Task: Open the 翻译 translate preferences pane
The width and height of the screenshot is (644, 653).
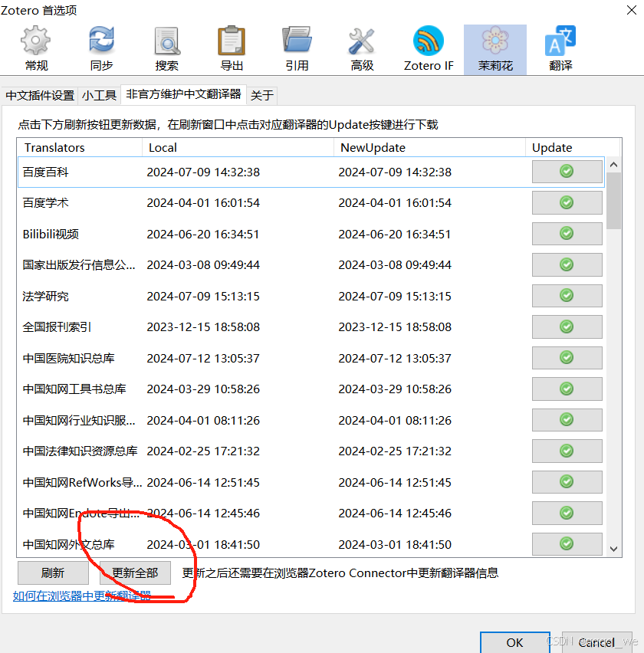Action: pyautogui.click(x=560, y=49)
